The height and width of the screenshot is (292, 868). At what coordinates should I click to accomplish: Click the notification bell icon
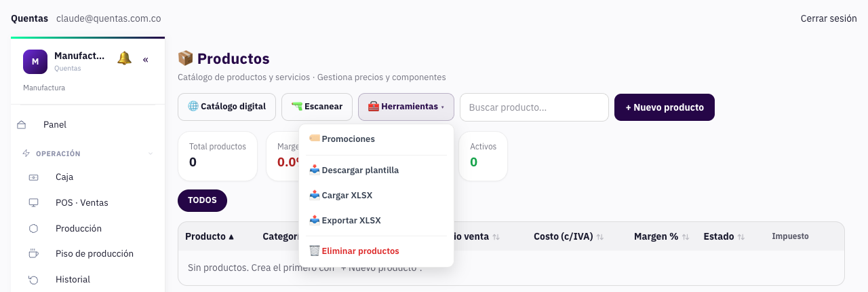point(124,58)
